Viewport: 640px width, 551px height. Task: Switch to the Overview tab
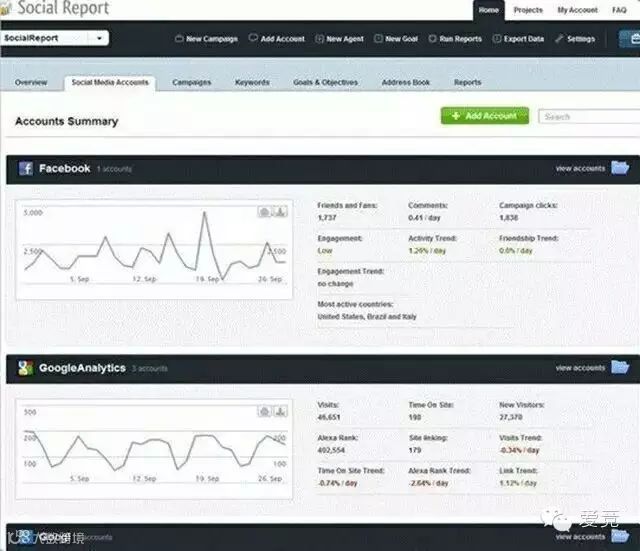coord(31,82)
